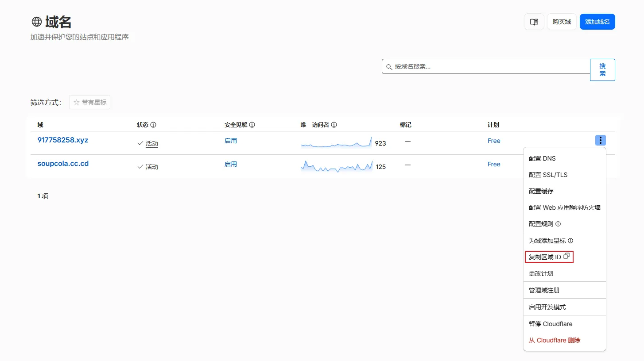Open 配置 Web 应用程序防火墙 option

[x=565, y=207]
